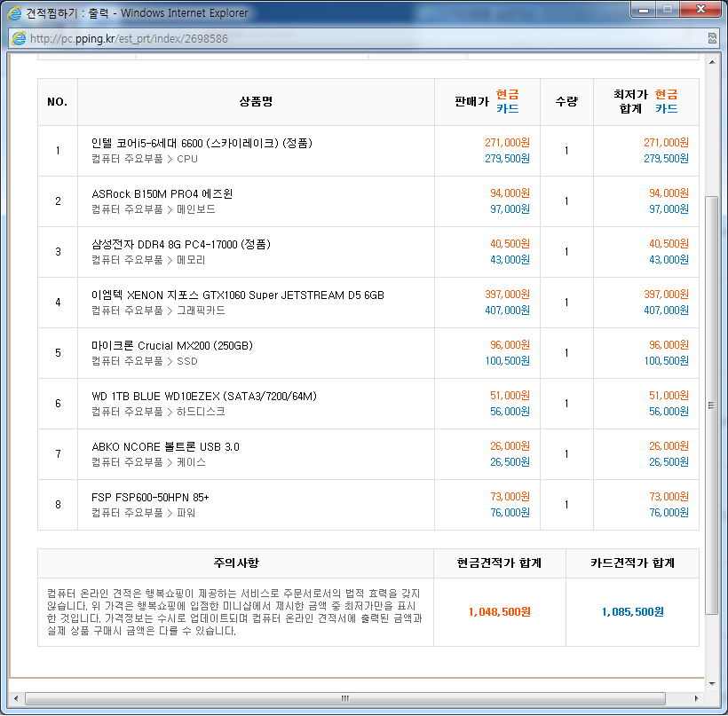
Task: Click the card estimate total 1,085,500원
Action: pos(632,612)
